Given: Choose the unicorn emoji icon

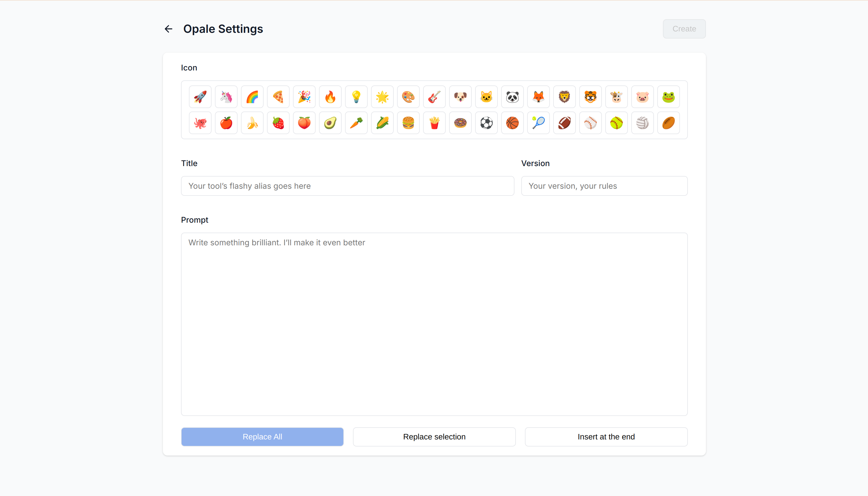Looking at the screenshot, I should tap(226, 97).
